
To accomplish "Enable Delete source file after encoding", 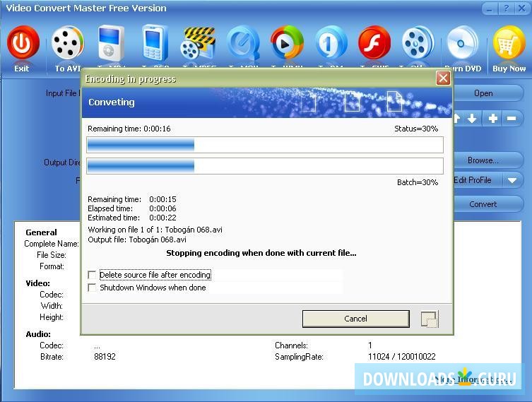I will point(92,275).
